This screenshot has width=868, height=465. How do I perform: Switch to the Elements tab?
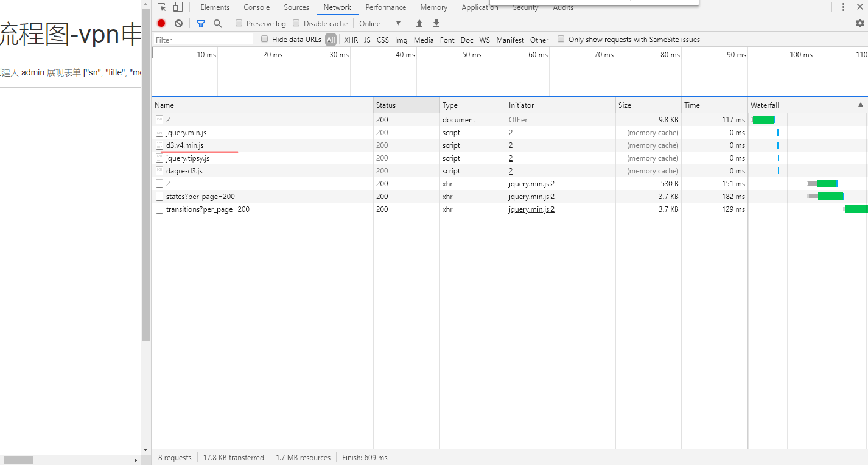click(215, 7)
